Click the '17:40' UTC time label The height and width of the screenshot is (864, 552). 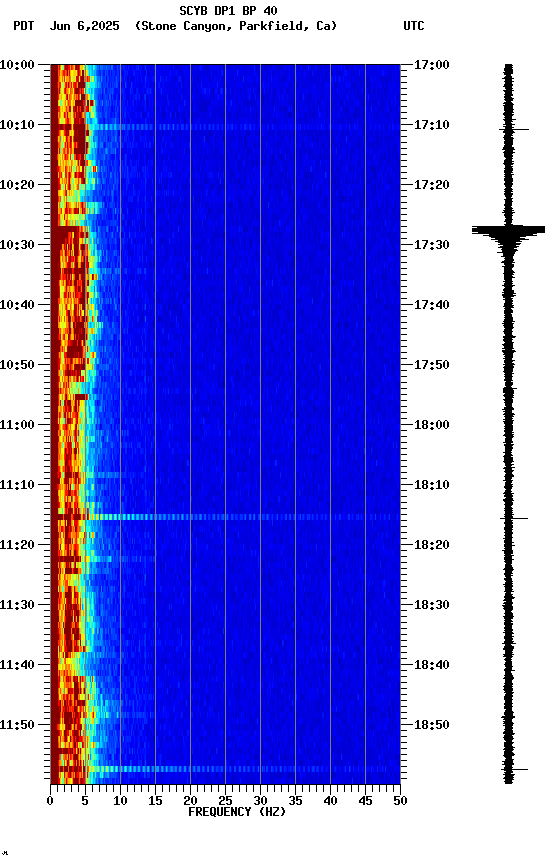pyautogui.click(x=432, y=305)
